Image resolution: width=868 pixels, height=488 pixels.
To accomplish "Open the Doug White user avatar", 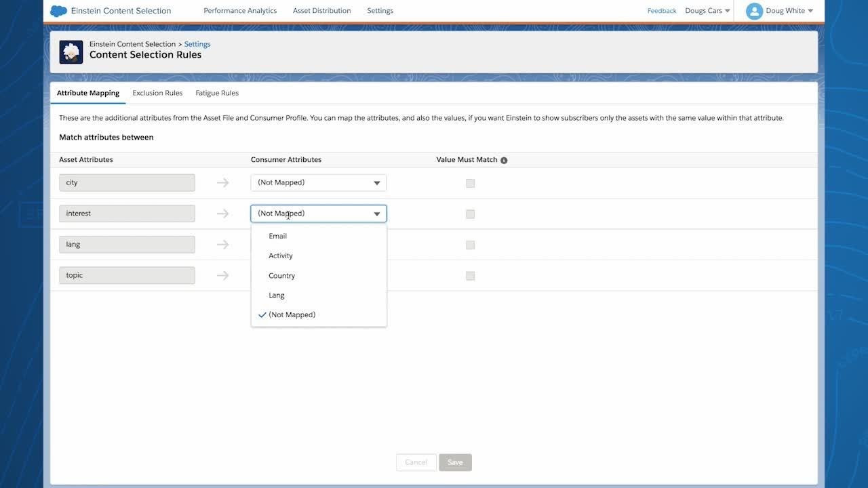I will (754, 11).
